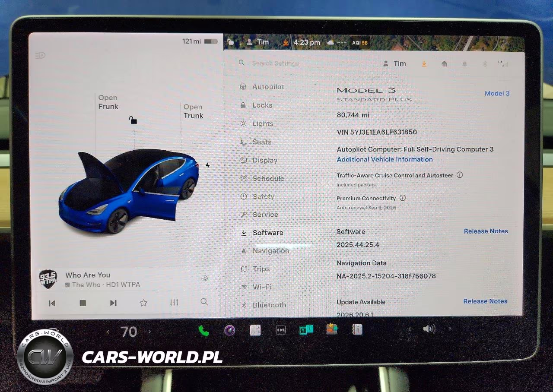Open Trips settings

click(x=255, y=269)
